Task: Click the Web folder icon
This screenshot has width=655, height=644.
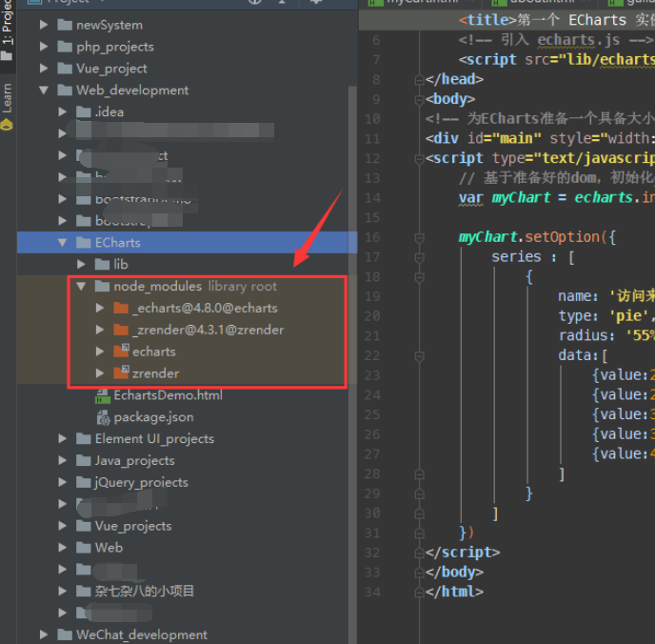Action: (84, 548)
